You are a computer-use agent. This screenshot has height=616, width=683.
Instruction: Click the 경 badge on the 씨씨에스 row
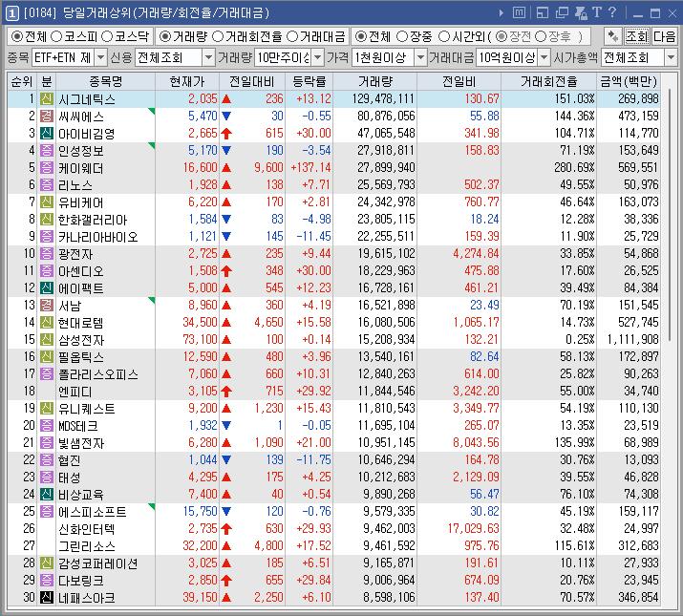47,116
